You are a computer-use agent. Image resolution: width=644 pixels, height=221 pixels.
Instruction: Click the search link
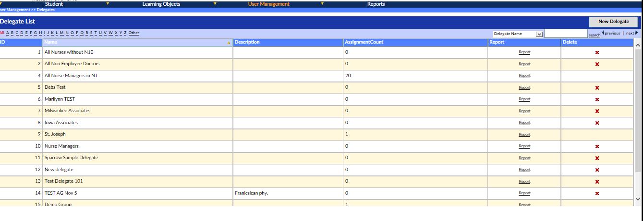coord(594,35)
